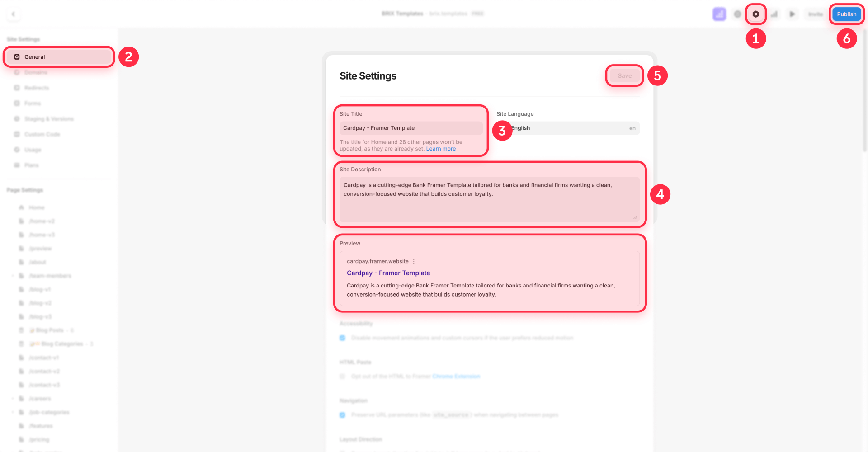This screenshot has width=868, height=452.
Task: Select the /team-members page
Action: (50, 276)
